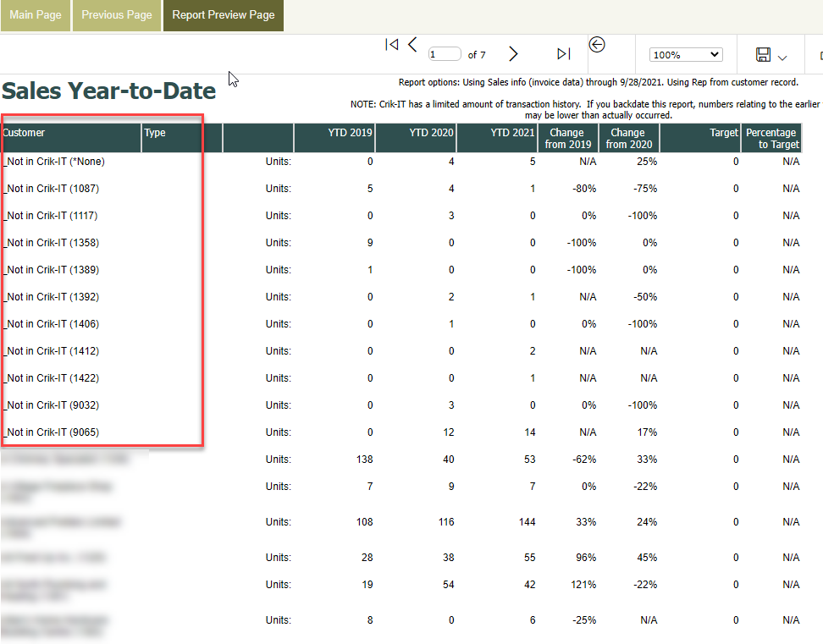Click the Change from 2019 header
The height and width of the screenshot is (644, 823).
tap(566, 138)
